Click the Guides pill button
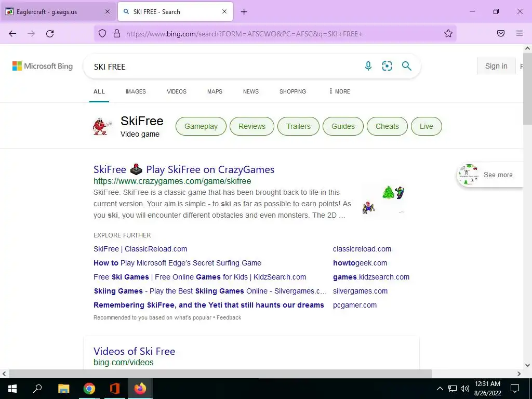532x399 pixels. click(x=343, y=126)
